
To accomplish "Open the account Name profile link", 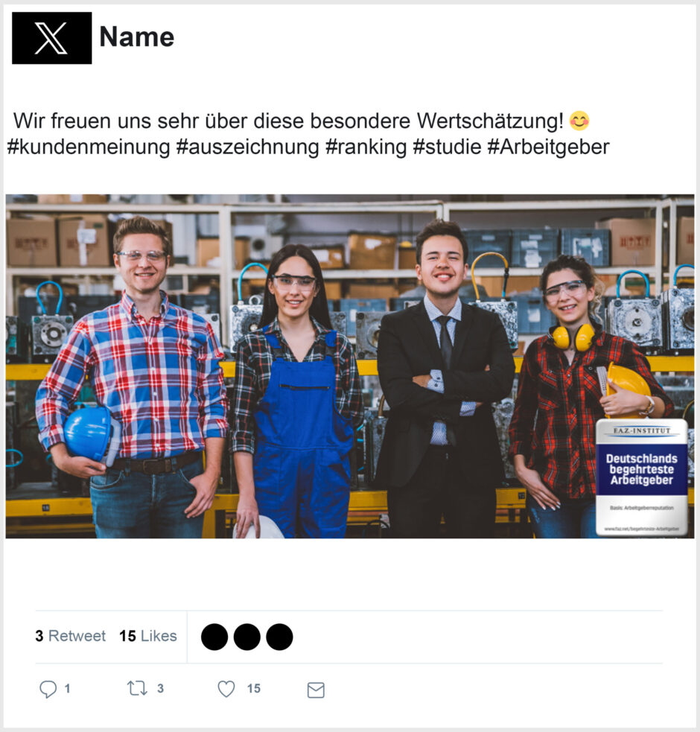I will [137, 37].
